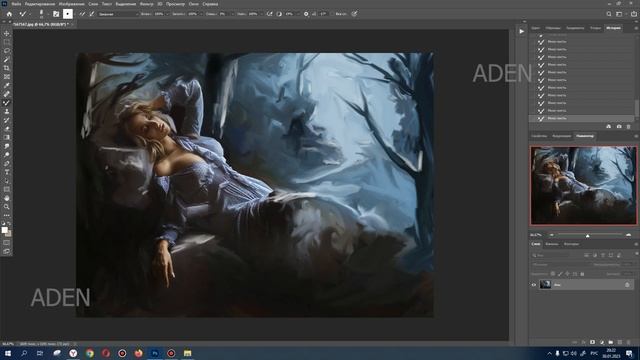Image resolution: width=640 pixels, height=360 pixels.
Task: Create new fill or adjustment layer
Action: (x=602, y=342)
